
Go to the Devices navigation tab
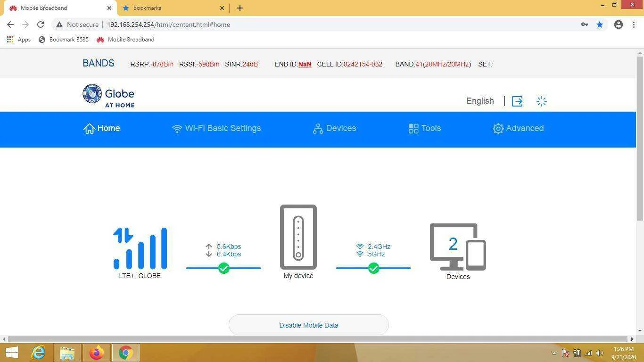point(334,128)
